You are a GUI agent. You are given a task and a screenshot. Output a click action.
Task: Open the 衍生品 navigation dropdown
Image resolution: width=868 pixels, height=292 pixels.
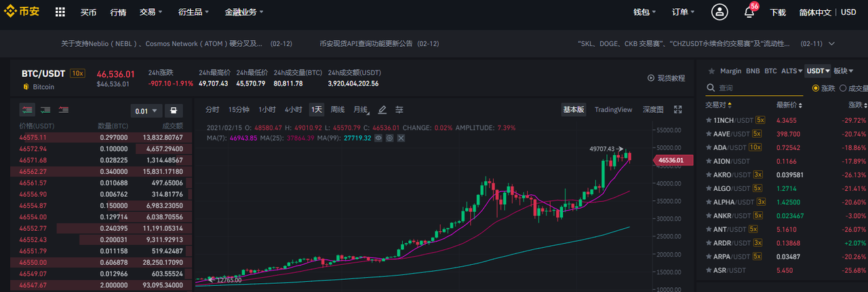point(189,12)
